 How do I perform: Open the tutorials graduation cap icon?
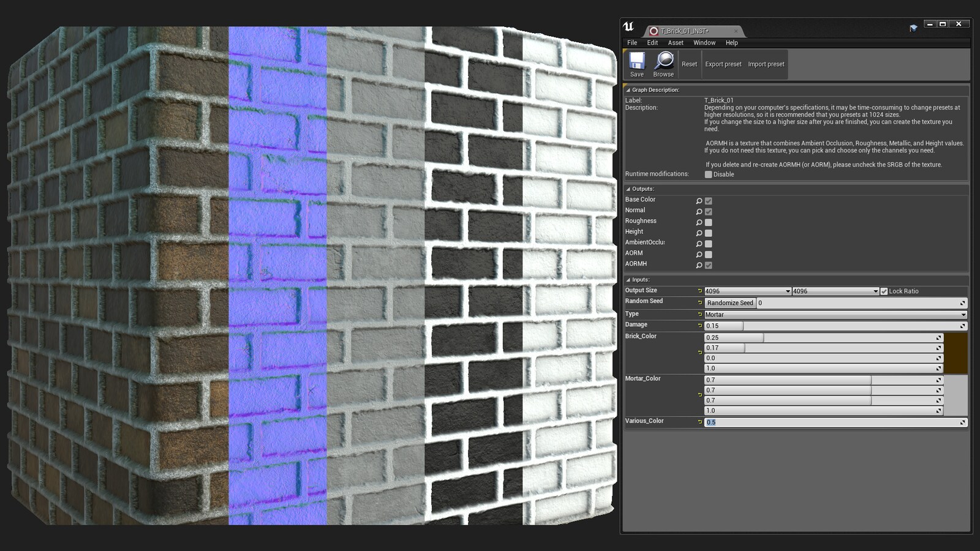point(913,28)
